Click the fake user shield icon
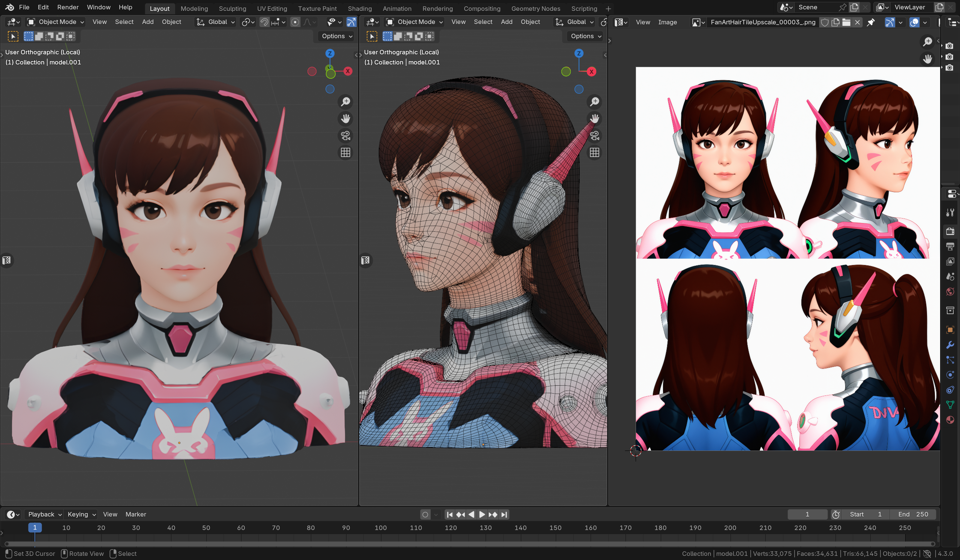The height and width of the screenshot is (560, 960). click(x=825, y=22)
